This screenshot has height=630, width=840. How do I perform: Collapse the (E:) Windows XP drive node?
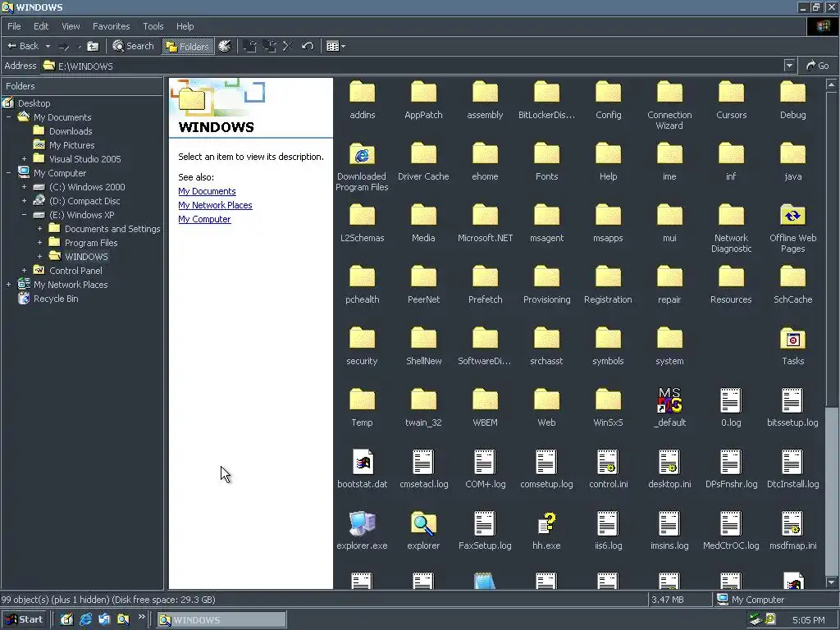point(24,215)
